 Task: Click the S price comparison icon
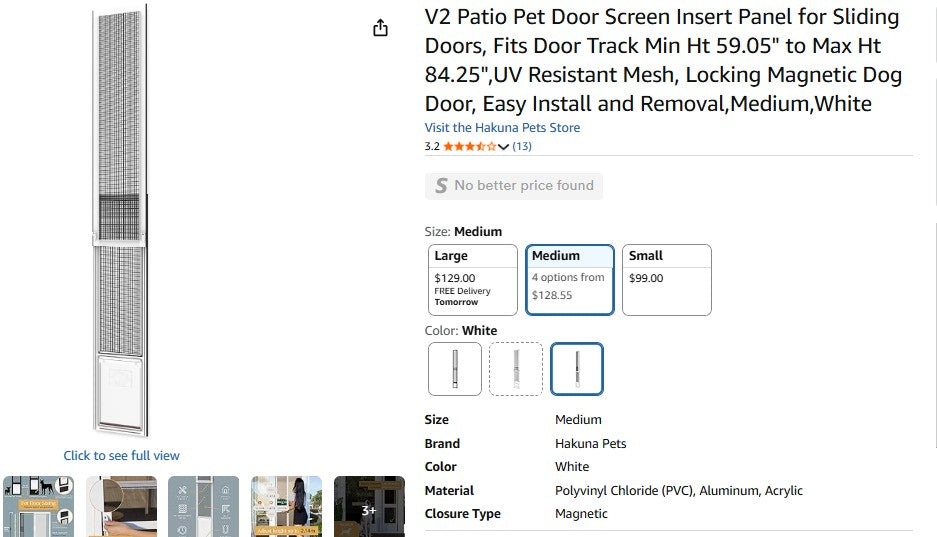[440, 186]
